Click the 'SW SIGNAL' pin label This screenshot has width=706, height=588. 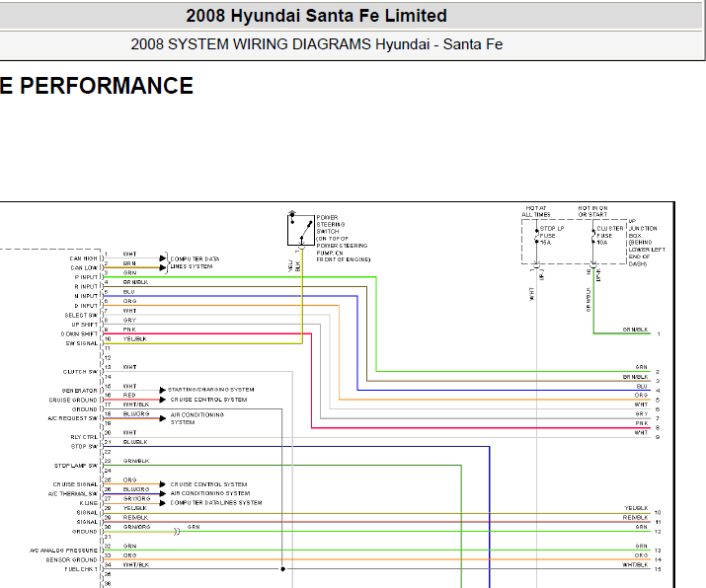click(x=82, y=343)
